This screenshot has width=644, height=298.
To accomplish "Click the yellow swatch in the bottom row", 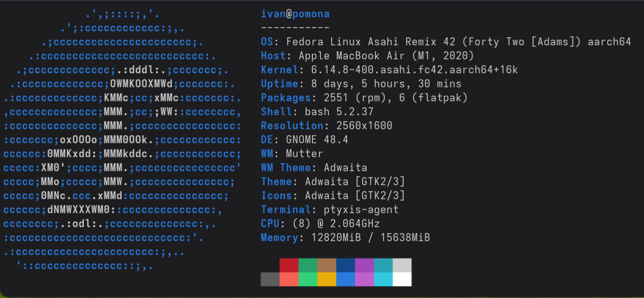I will coord(326,279).
